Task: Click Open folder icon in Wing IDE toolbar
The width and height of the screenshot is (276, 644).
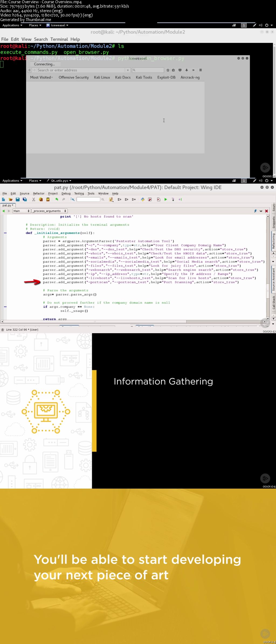Action: coord(11,199)
